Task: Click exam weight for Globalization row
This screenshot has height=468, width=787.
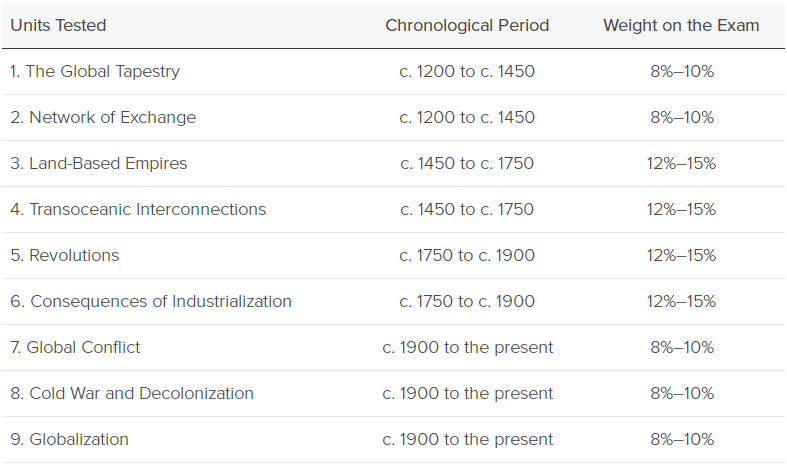Action: 682,439
